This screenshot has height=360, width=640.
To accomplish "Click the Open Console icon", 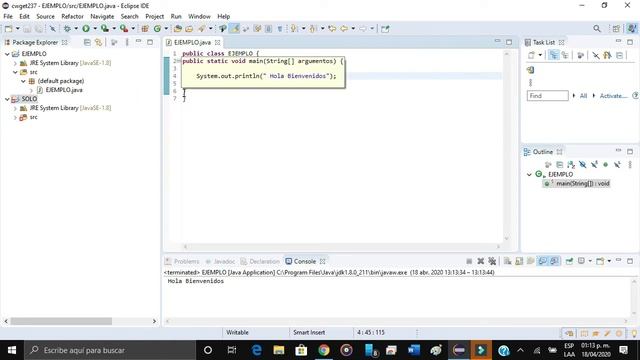I will click(x=600, y=261).
